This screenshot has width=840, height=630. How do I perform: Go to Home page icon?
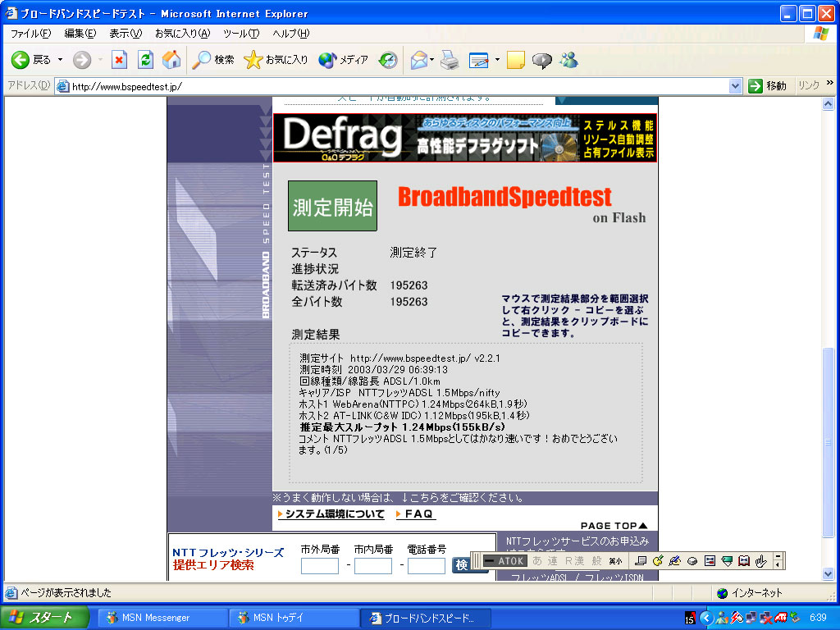click(171, 59)
